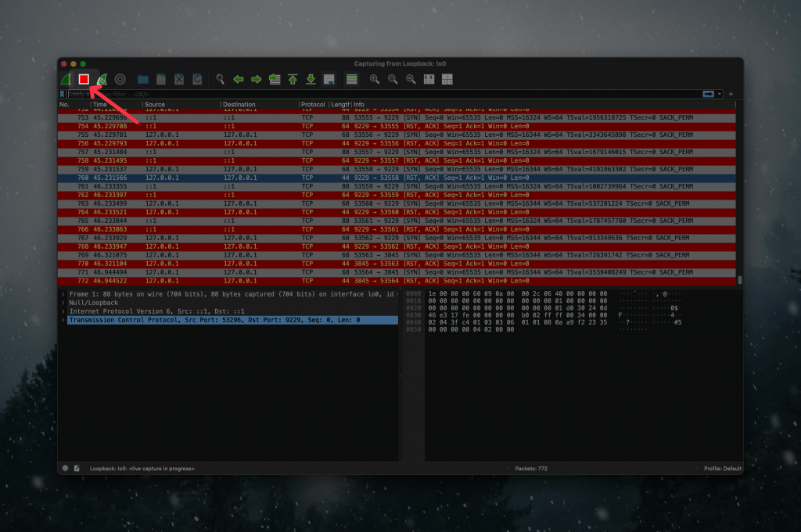
Task: Toggle auto-scroll during live capture
Action: (329, 79)
